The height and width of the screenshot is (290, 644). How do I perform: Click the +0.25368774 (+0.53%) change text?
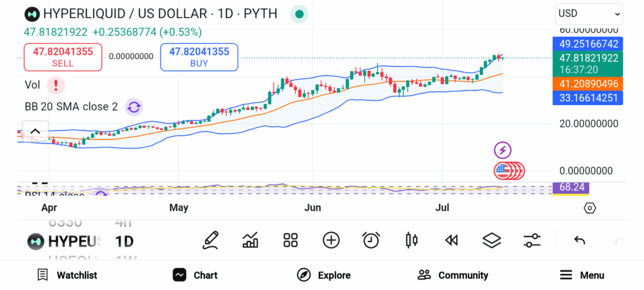[x=147, y=32]
